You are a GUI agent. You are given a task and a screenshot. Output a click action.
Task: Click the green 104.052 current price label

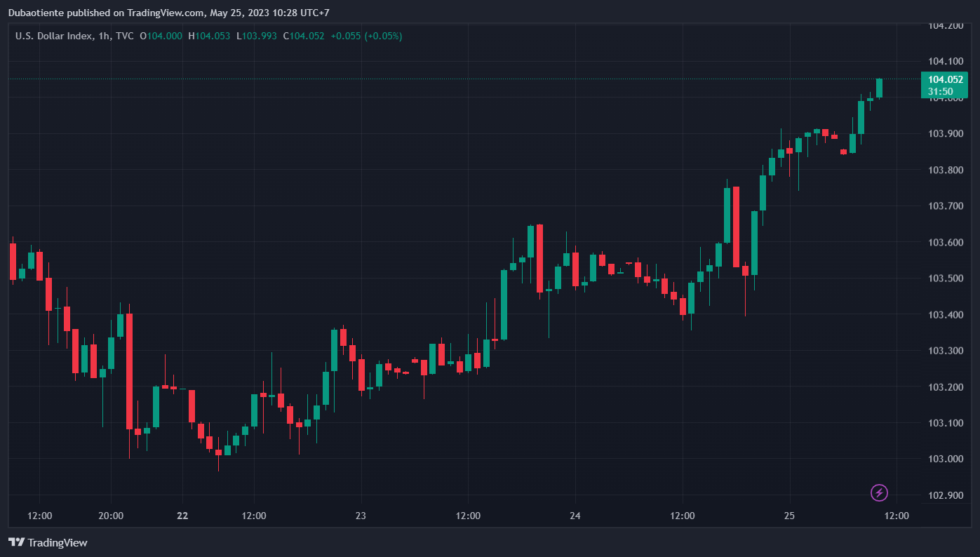pos(945,79)
